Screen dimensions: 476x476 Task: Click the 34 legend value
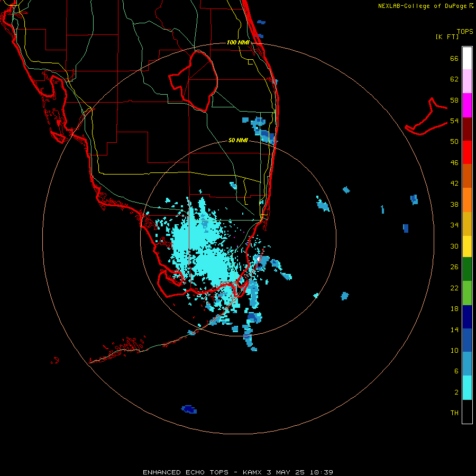tap(454, 225)
